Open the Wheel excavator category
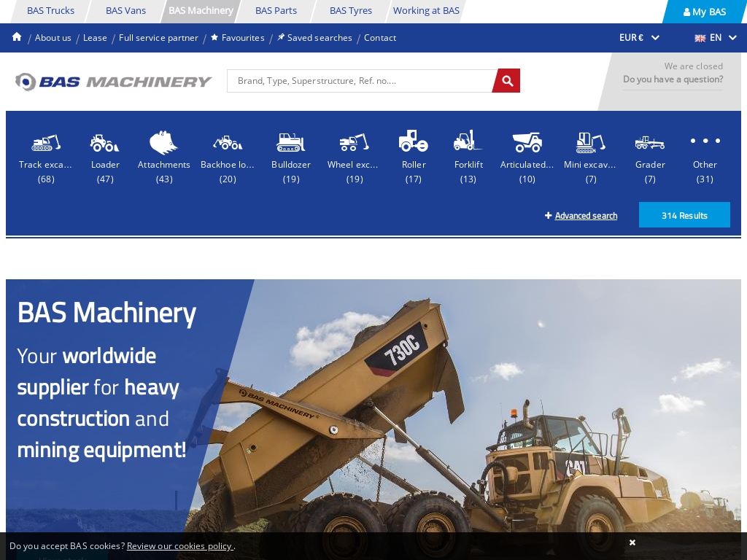Screen dimensions: 747x560 tap(354, 143)
